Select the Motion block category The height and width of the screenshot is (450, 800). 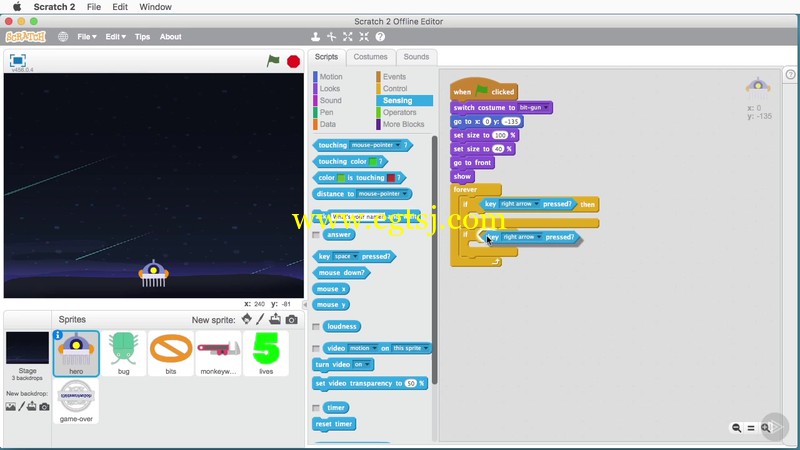tap(331, 77)
